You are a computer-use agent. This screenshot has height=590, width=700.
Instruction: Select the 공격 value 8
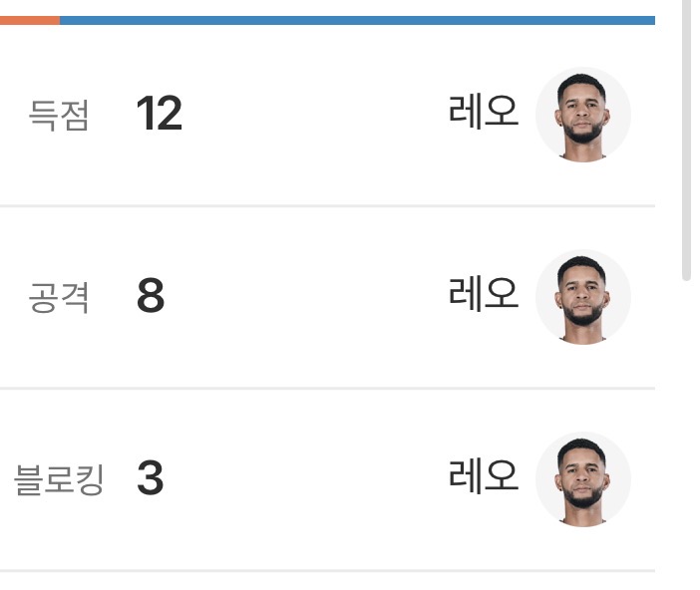tap(151, 297)
